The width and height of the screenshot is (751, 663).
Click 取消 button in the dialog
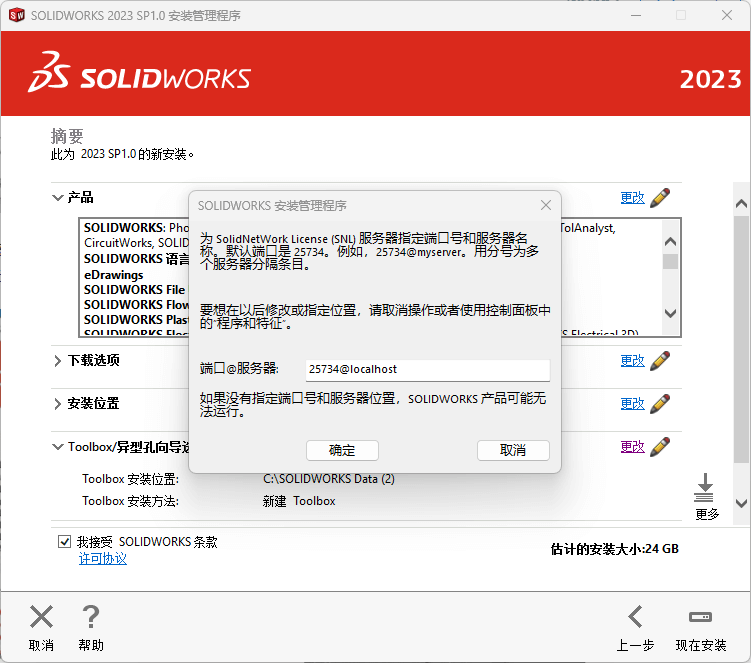(513, 450)
